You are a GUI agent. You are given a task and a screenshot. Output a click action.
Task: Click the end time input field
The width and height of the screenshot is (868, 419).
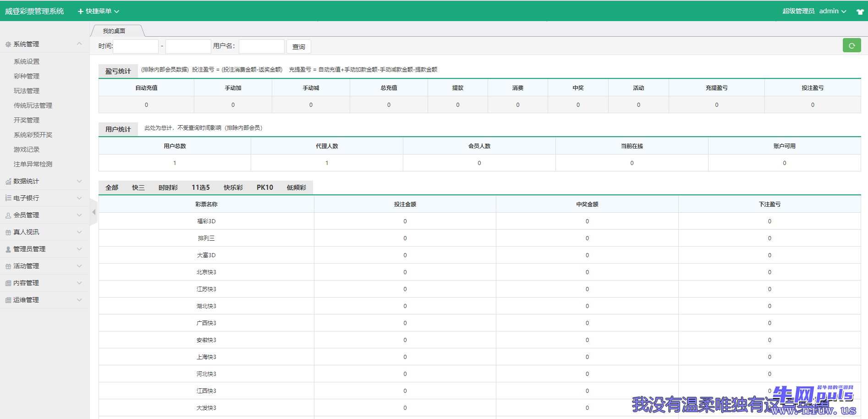(x=188, y=46)
